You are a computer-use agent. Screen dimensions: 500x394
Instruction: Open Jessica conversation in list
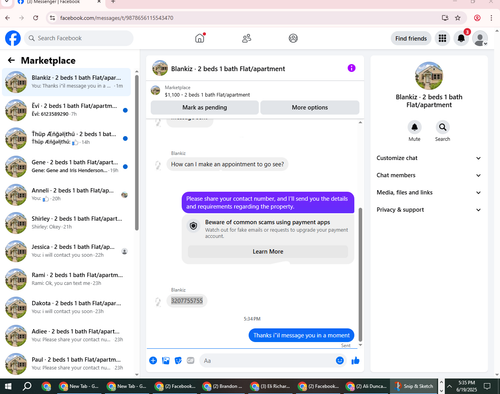pos(66,251)
